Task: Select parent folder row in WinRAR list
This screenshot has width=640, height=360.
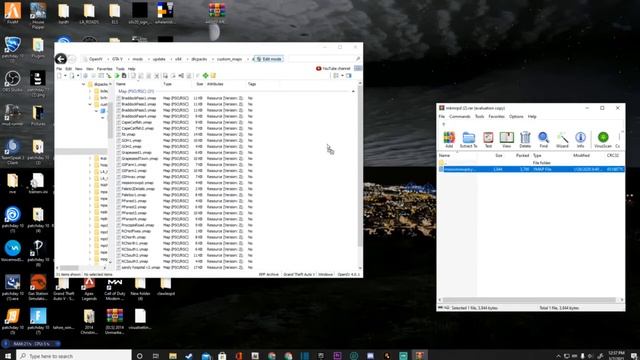Action: click(531, 162)
